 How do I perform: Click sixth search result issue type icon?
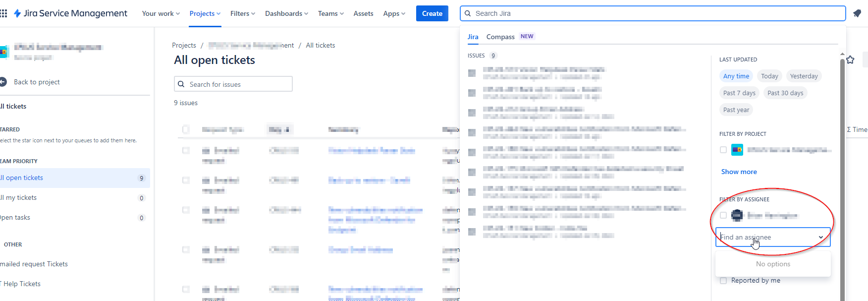(472, 172)
